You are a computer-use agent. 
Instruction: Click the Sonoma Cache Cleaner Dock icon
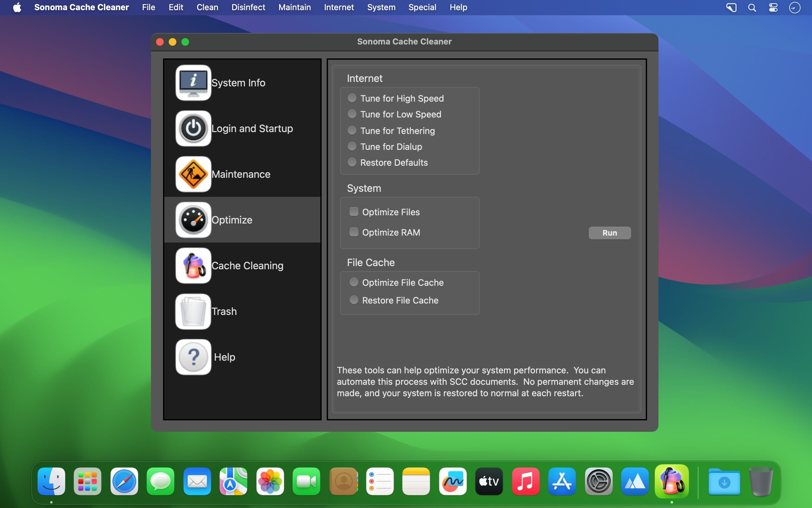tap(671, 481)
